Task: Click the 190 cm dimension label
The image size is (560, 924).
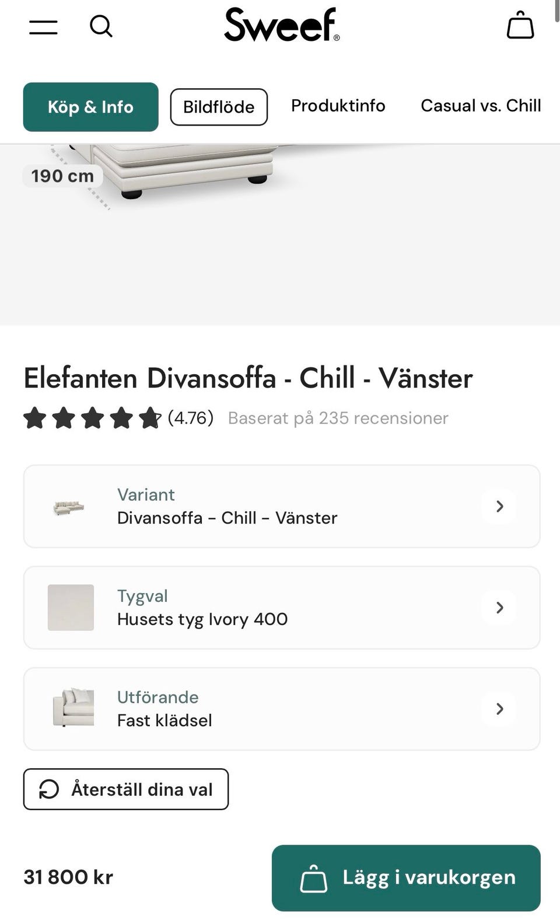Action: [x=62, y=176]
